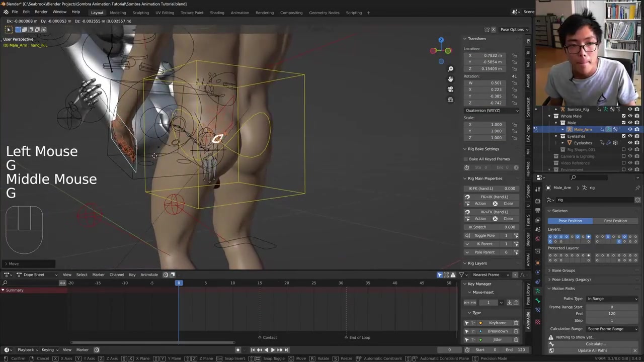Adjust the IK Stretch slider
Screen dimensions: 644x362
click(x=492, y=227)
